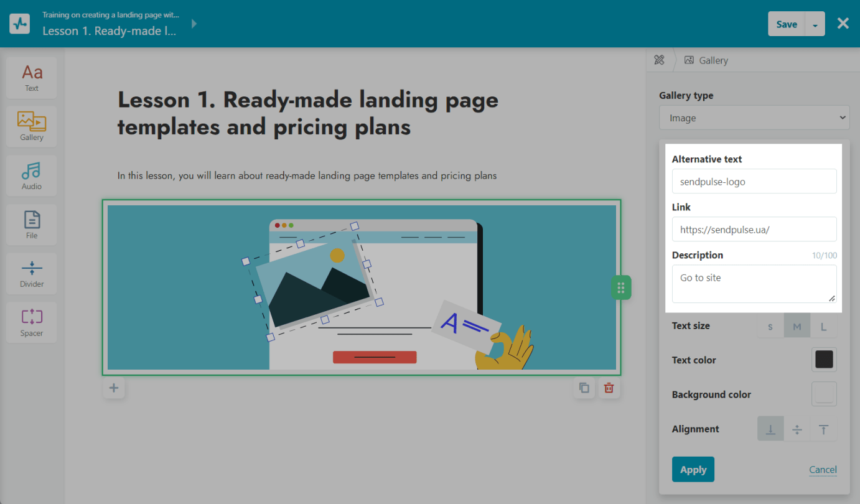
Task: Click the green drag handle on image
Action: (620, 287)
